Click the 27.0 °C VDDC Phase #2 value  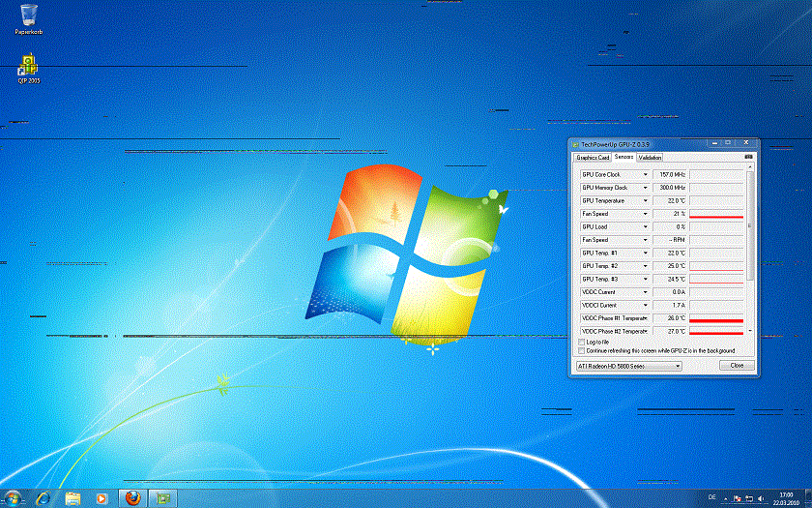(x=670, y=331)
